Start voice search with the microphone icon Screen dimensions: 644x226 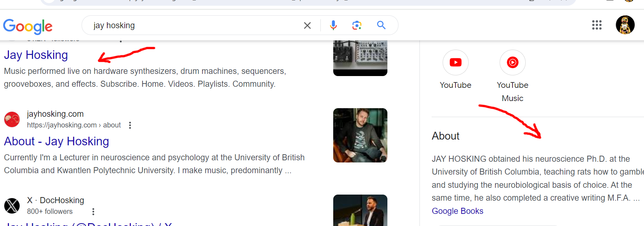pyautogui.click(x=333, y=25)
